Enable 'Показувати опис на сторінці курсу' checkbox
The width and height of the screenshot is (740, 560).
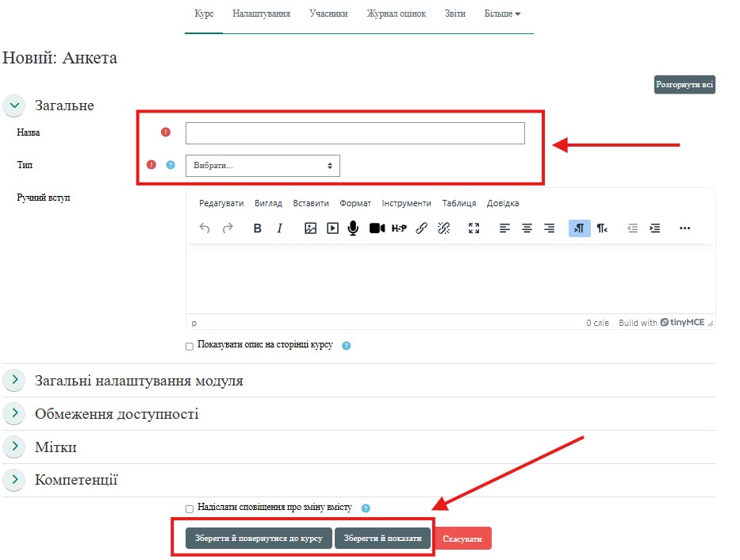tap(190, 346)
